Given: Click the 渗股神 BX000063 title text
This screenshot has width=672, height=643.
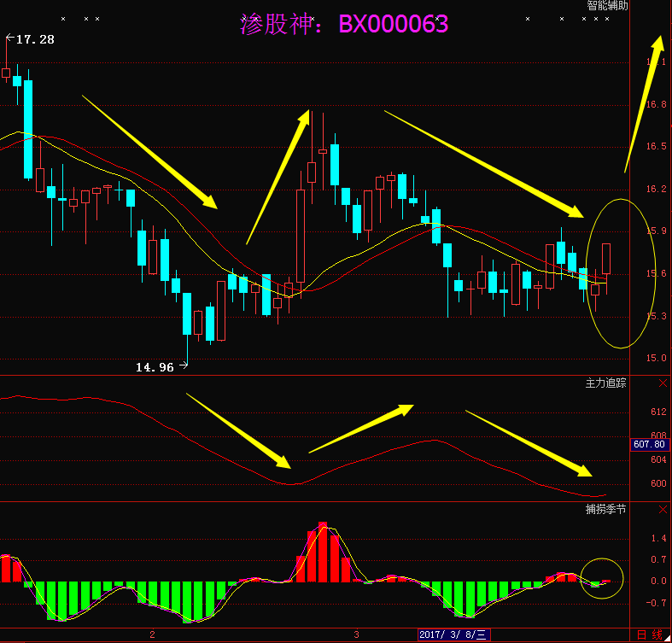Looking at the screenshot, I should coord(344,25).
